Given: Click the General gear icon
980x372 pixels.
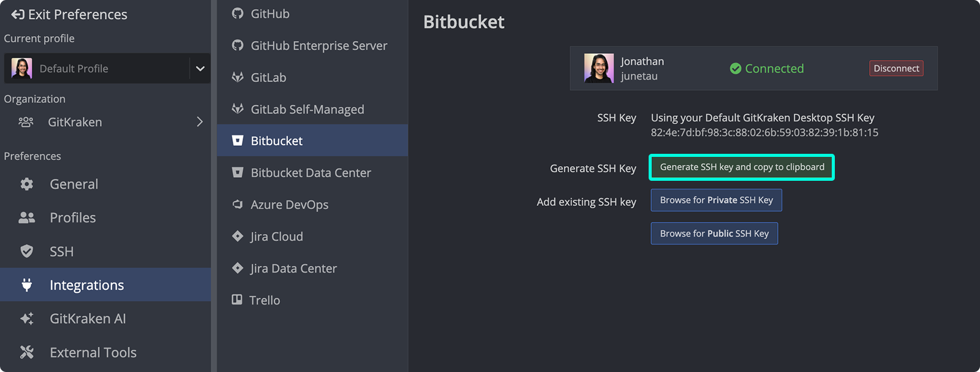Looking at the screenshot, I should point(27,184).
